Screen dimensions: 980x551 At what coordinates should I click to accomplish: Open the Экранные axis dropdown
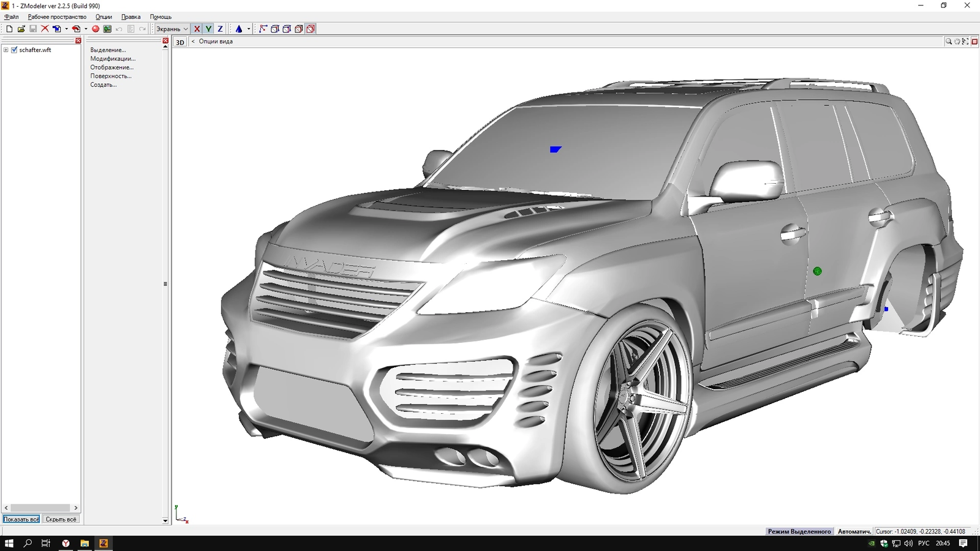coord(172,29)
